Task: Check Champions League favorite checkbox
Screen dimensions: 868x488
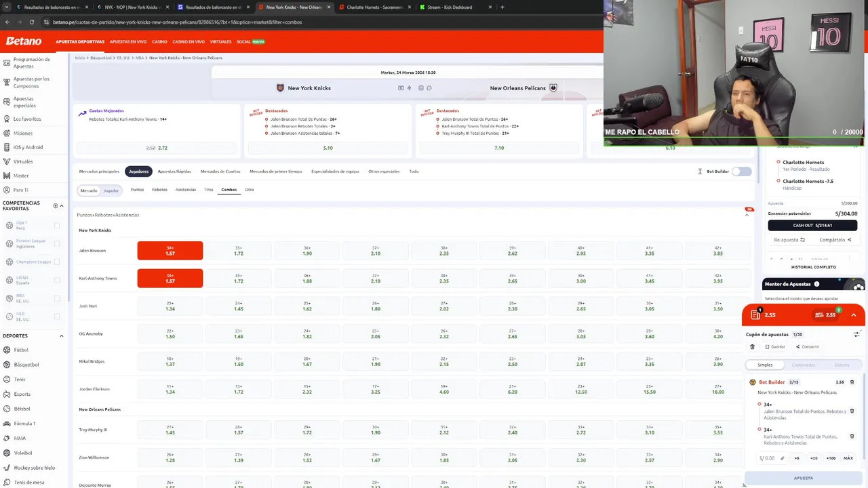Action: 56,262
